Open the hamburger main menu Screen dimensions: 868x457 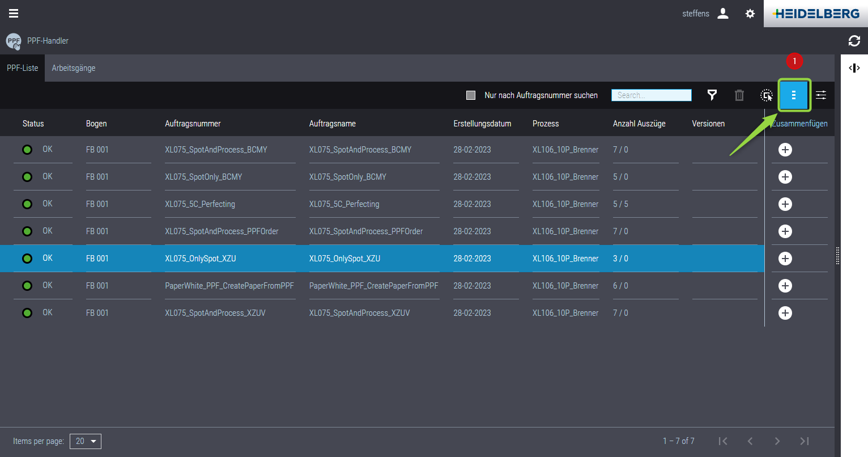coord(14,14)
